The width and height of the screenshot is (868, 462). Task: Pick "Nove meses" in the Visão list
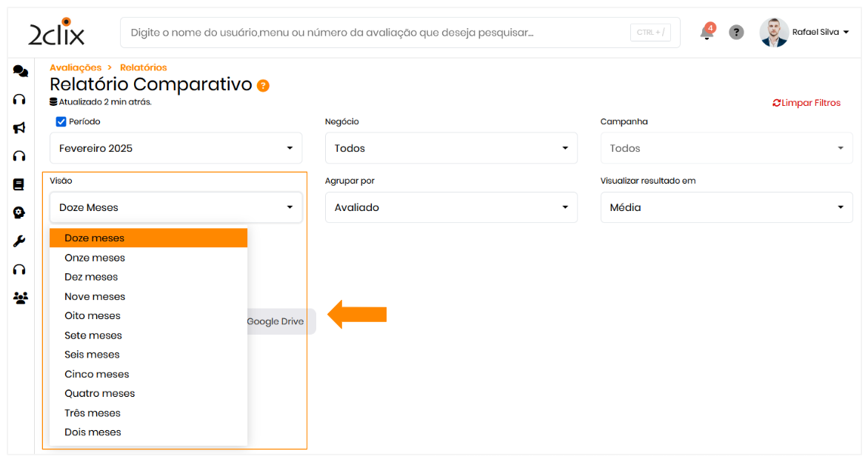point(95,296)
